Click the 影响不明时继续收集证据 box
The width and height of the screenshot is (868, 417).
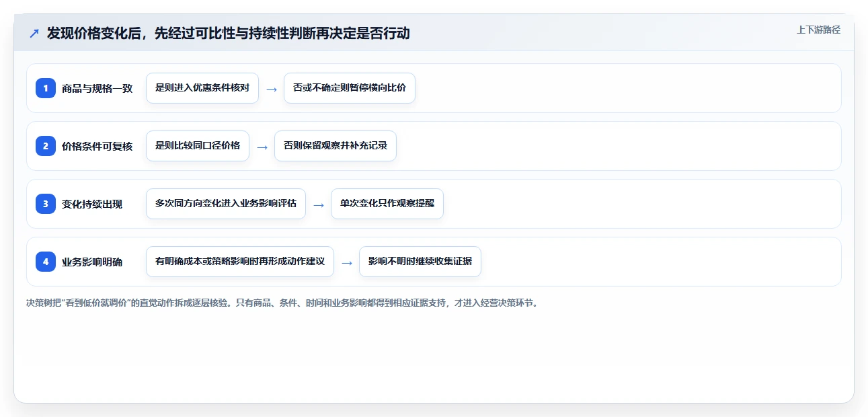pos(420,262)
